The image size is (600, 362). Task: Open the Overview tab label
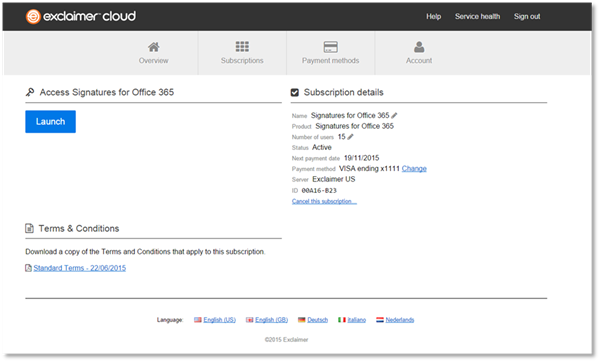click(x=153, y=60)
